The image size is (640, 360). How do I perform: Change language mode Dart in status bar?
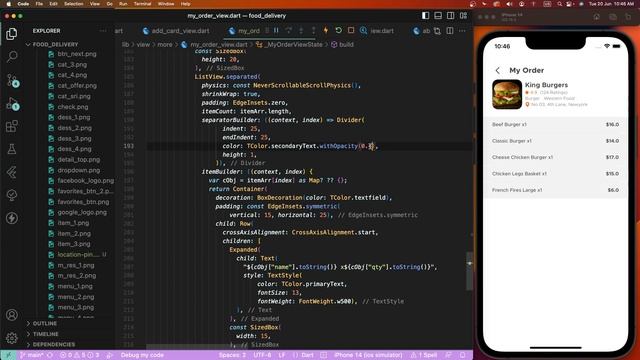tap(307, 355)
